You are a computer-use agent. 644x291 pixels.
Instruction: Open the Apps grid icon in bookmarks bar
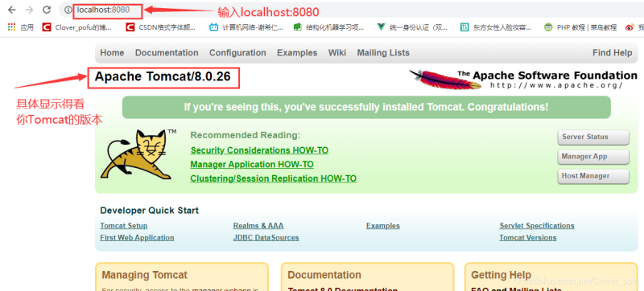coord(11,27)
